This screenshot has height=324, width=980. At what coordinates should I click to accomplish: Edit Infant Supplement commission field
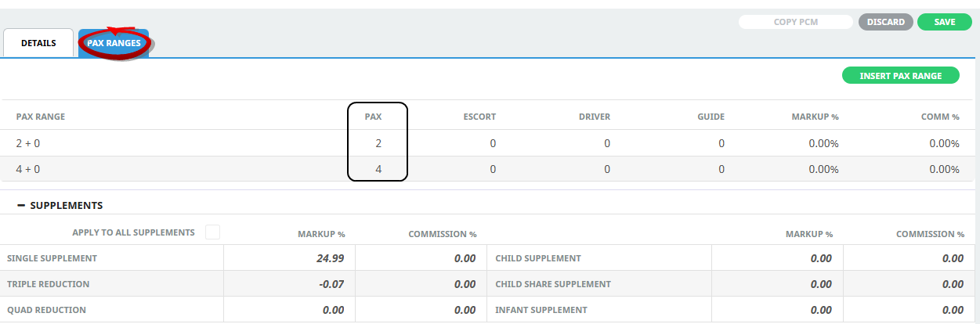coord(908,310)
